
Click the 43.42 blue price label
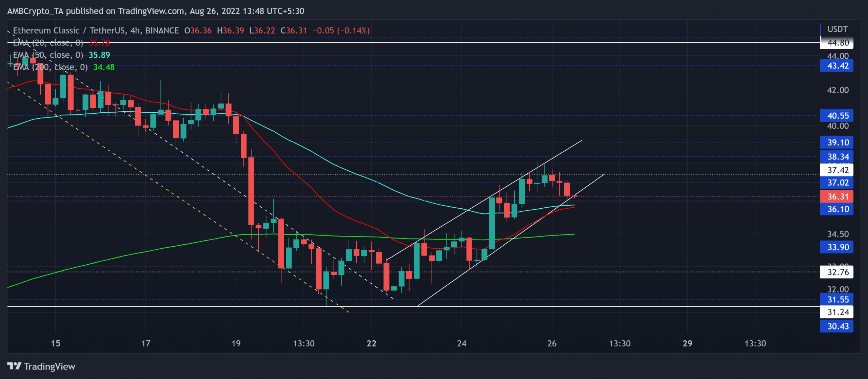(x=836, y=66)
